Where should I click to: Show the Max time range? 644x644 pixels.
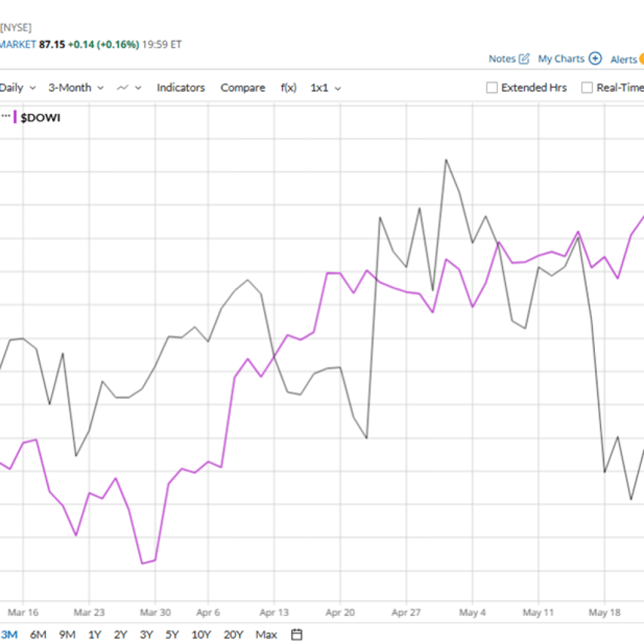pyautogui.click(x=266, y=635)
